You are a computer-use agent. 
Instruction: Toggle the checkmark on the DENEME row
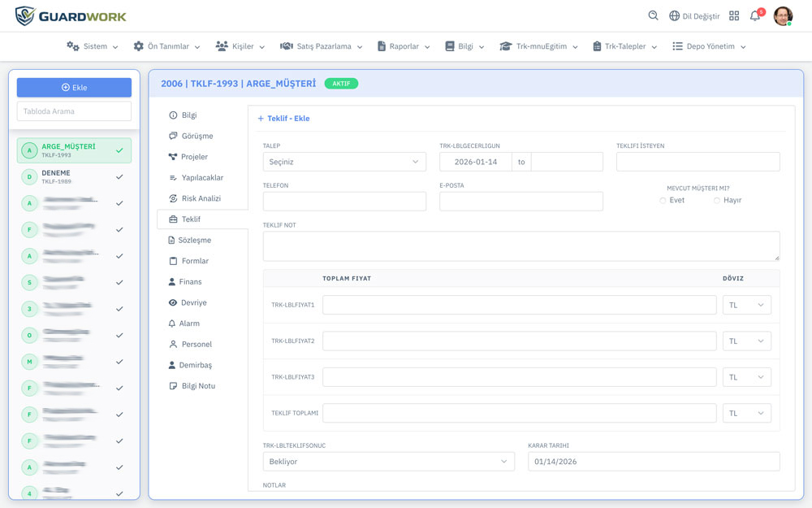[119, 176]
